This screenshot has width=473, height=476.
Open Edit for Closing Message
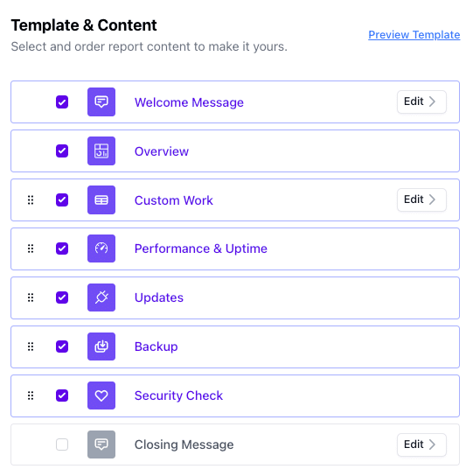421,444
